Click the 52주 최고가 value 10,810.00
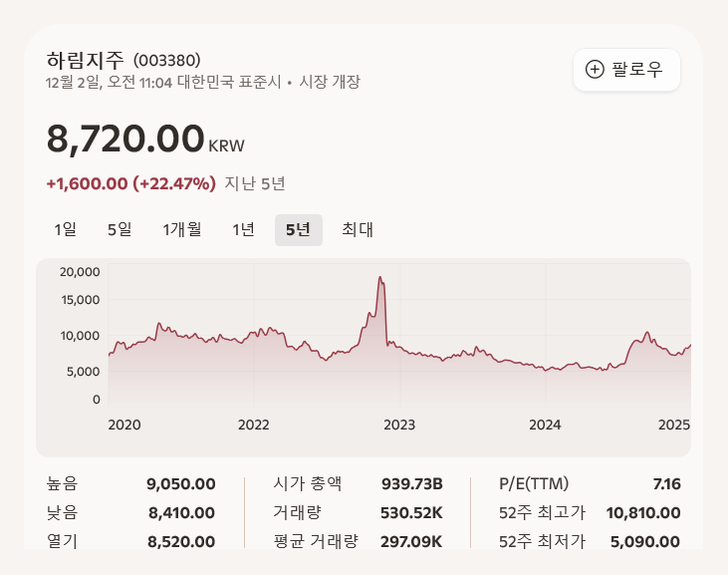728x575 pixels. pos(643,513)
